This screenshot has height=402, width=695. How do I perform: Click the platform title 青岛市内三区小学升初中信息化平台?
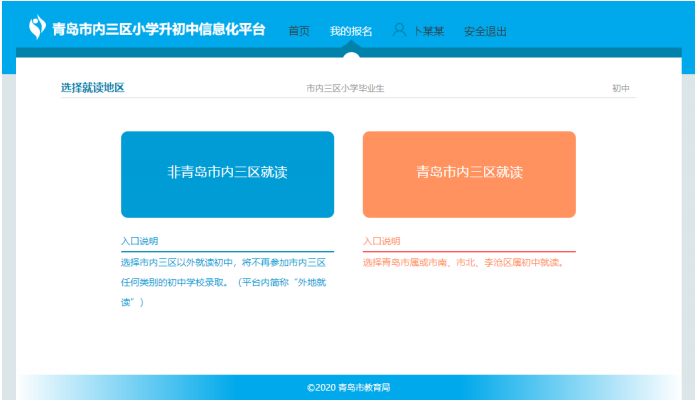coord(159,29)
